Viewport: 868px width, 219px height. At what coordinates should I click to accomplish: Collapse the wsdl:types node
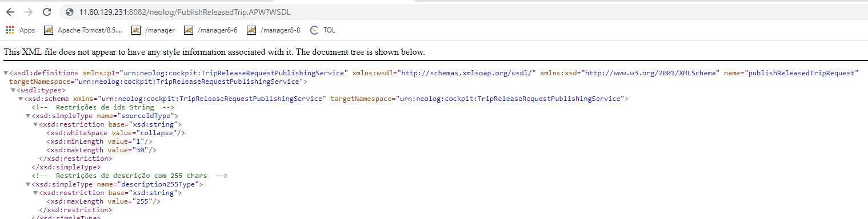click(x=13, y=91)
